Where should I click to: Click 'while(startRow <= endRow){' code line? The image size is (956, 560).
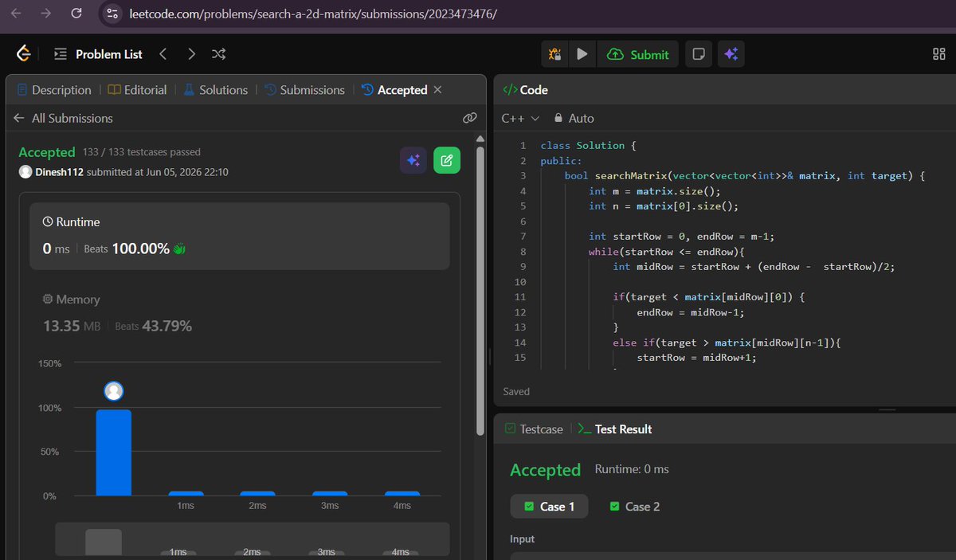(x=667, y=251)
